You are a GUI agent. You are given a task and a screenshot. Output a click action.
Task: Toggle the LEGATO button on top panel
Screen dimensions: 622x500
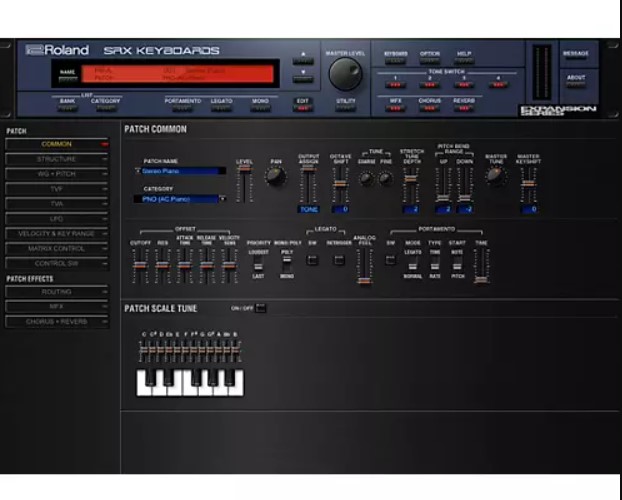point(221,108)
